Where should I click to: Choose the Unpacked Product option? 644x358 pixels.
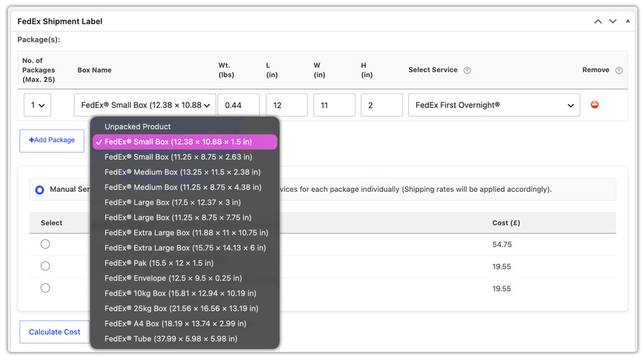point(185,126)
